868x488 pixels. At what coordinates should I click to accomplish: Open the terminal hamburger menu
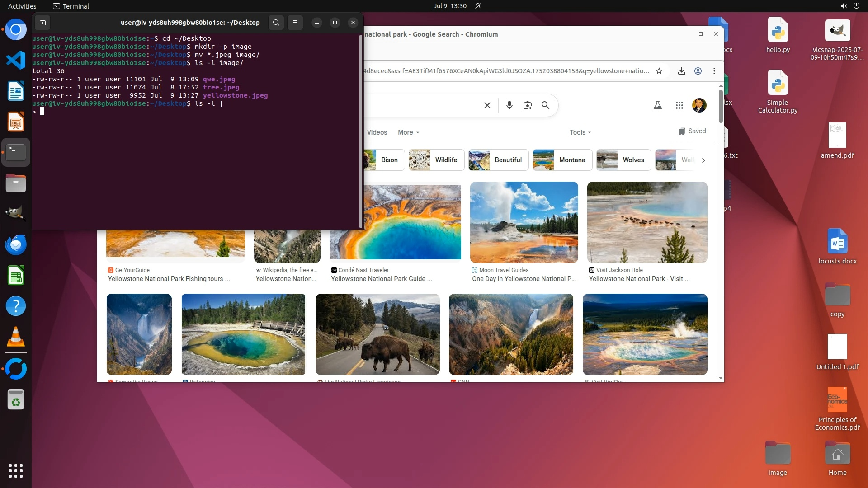[295, 23]
